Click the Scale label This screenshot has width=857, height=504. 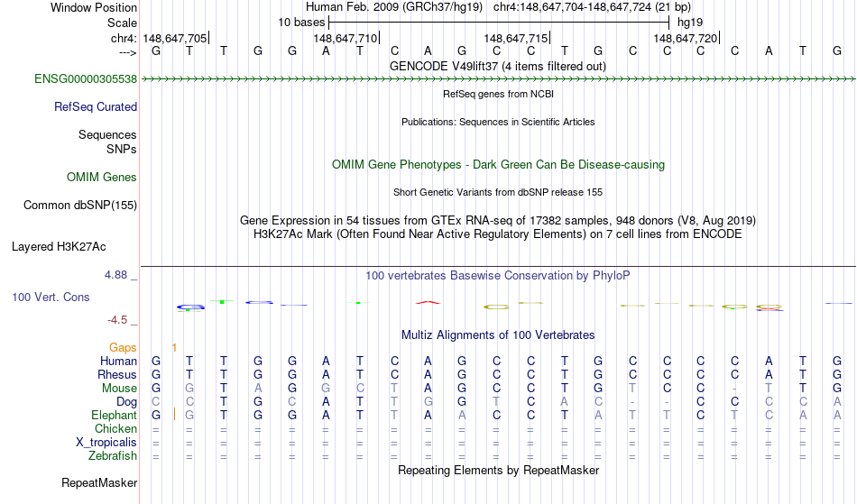[x=123, y=23]
